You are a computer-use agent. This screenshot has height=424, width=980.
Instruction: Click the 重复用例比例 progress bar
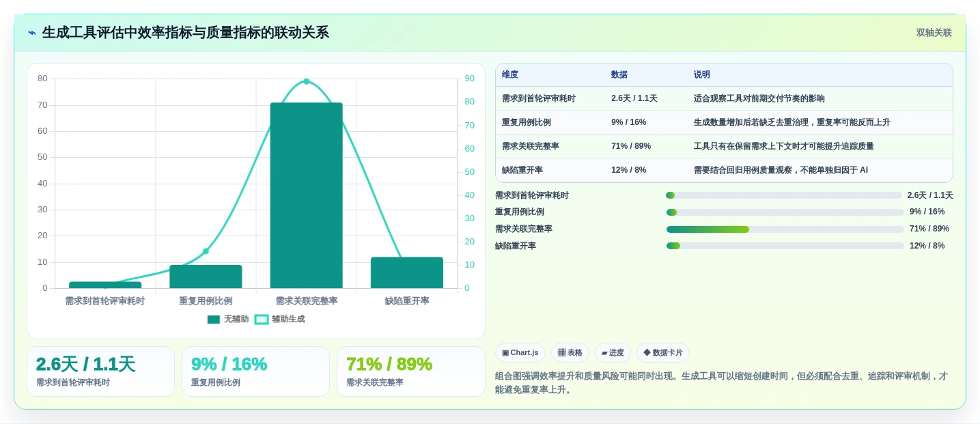tap(785, 212)
